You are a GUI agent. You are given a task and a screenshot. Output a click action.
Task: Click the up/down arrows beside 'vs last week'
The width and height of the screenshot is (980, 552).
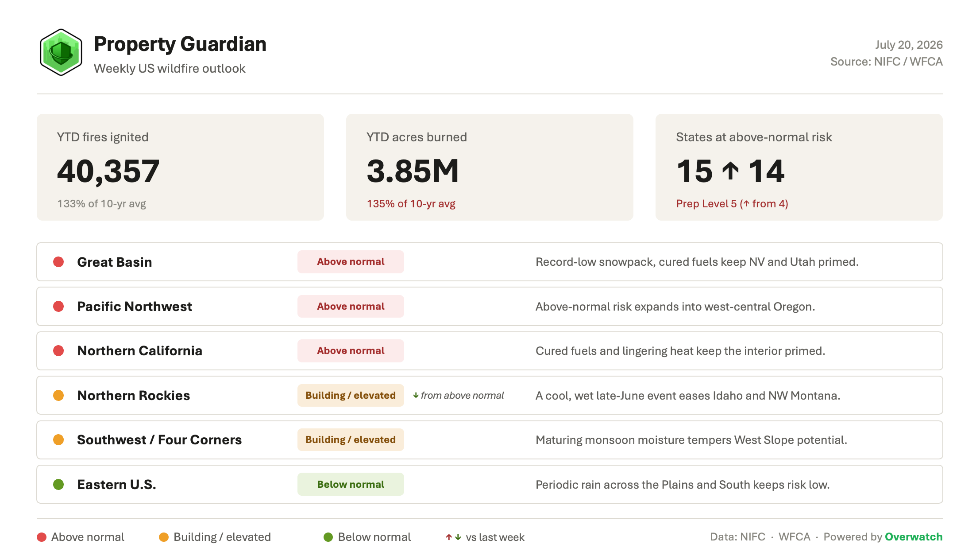(x=453, y=537)
